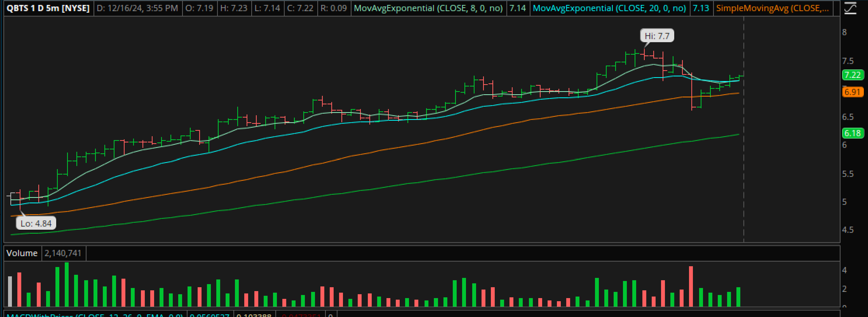The height and width of the screenshot is (317, 868).
Task: Click the gray first volume bar
Action: 10,291
